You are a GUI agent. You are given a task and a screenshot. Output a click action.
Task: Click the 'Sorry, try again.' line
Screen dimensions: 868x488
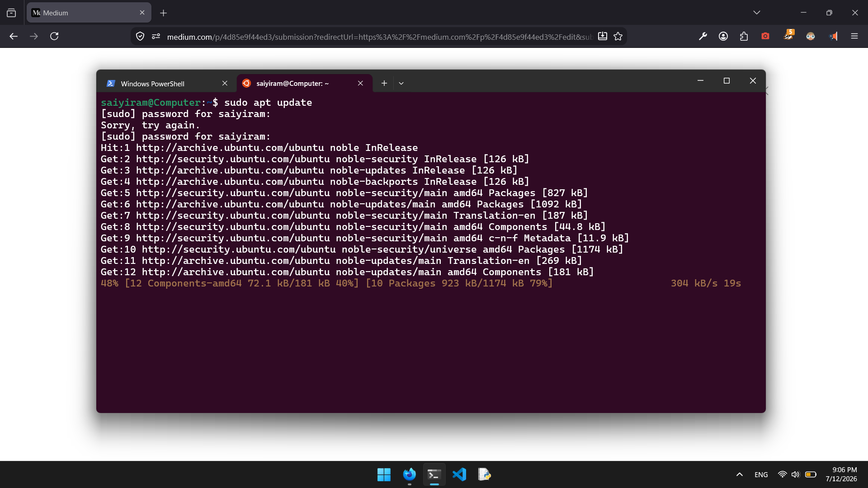150,125
